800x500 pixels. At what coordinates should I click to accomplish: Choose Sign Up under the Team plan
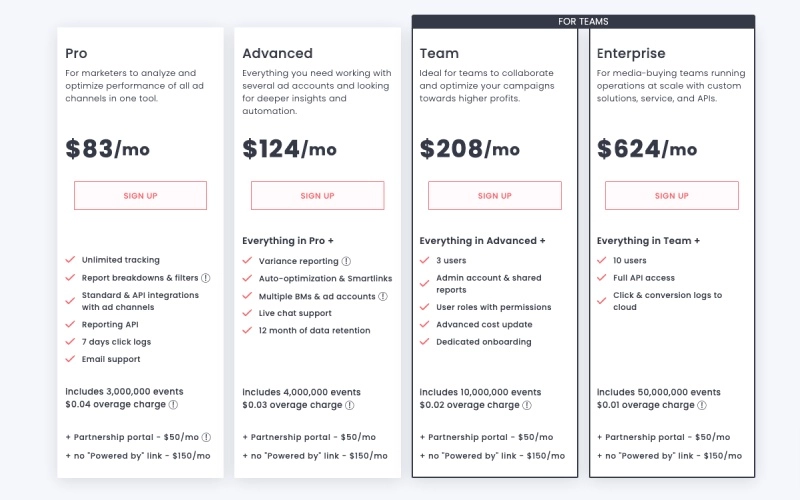(495, 195)
